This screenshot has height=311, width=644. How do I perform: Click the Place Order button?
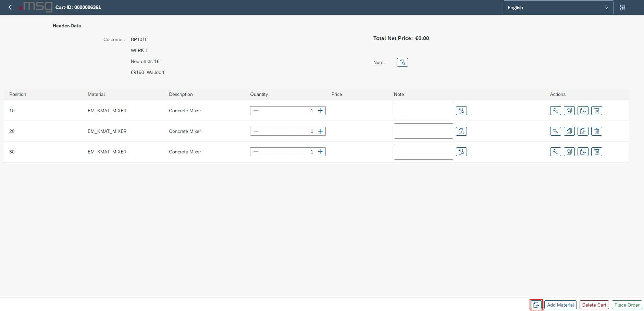point(627,305)
